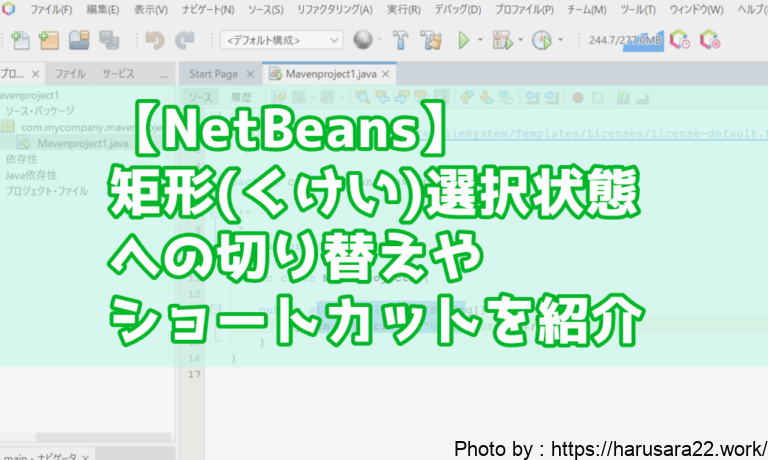Open the ソース(S) menu
Image resolution: width=768 pixels, height=460 pixels.
click(265, 10)
